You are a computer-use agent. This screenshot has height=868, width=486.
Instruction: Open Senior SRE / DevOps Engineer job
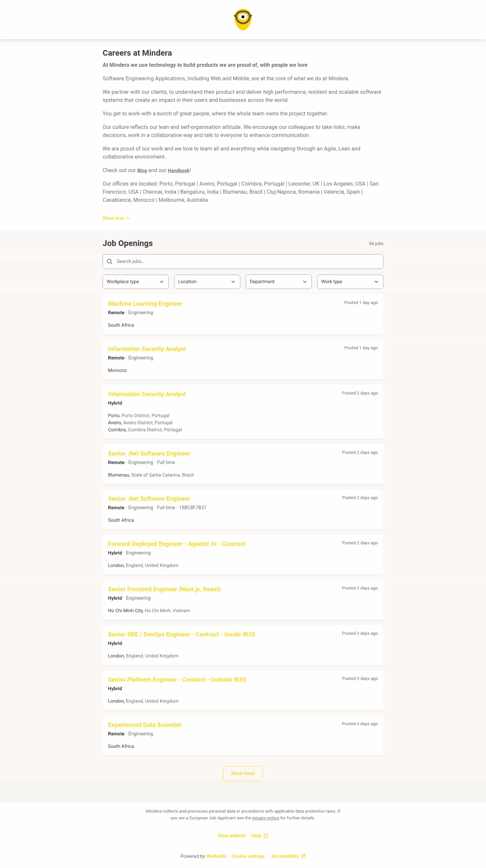[181, 634]
